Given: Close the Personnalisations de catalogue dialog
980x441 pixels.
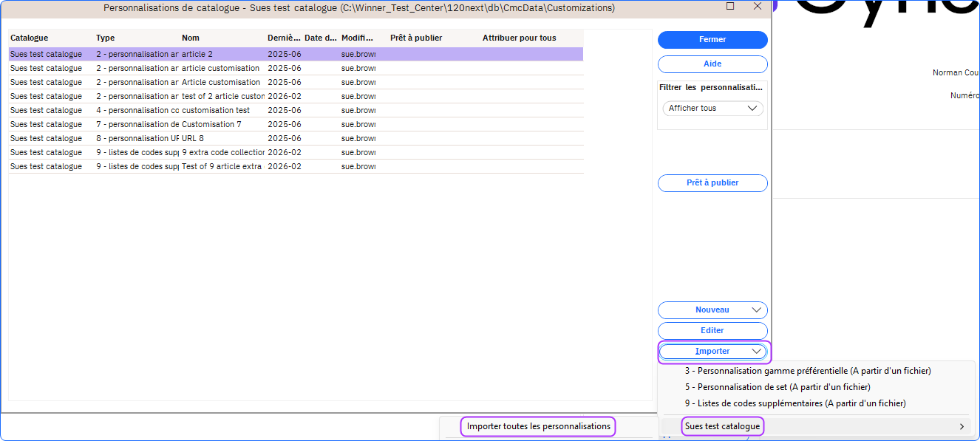Looking at the screenshot, I should [757, 7].
